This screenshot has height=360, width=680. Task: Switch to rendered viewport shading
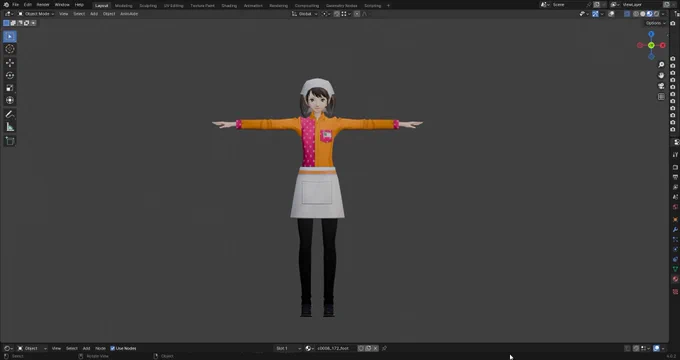[x=656, y=14]
